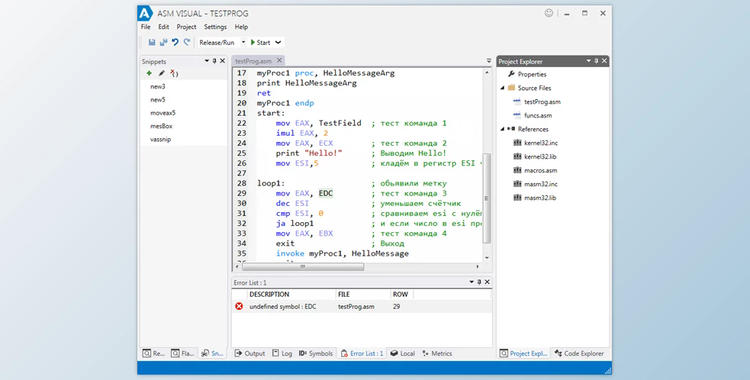Open the Project Explorer options dropdown arrow

coord(588,61)
